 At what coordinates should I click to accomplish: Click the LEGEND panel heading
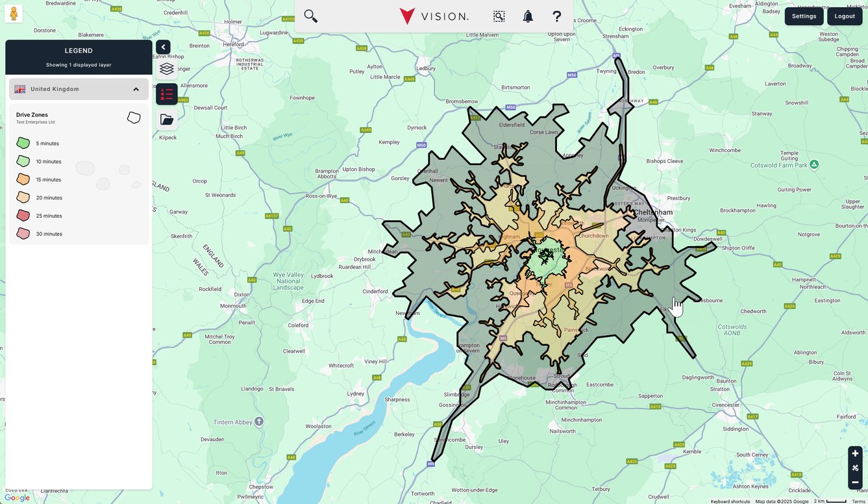coord(79,51)
